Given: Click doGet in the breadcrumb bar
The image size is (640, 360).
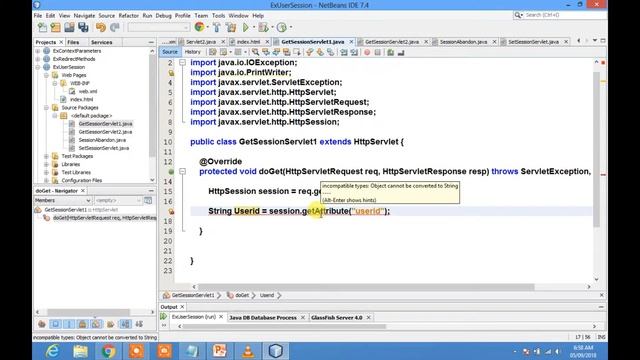Looking at the screenshot, I should [242, 295].
